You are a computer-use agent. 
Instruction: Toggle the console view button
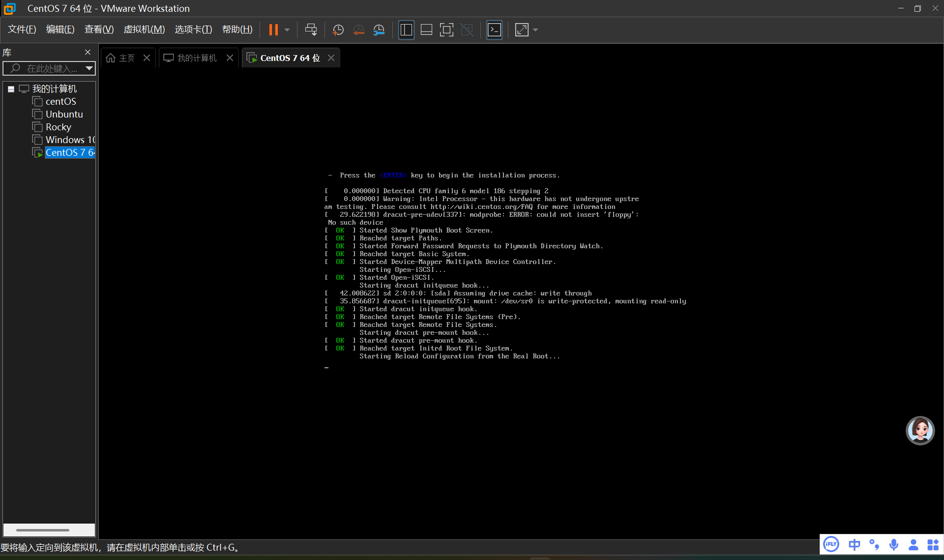(494, 30)
